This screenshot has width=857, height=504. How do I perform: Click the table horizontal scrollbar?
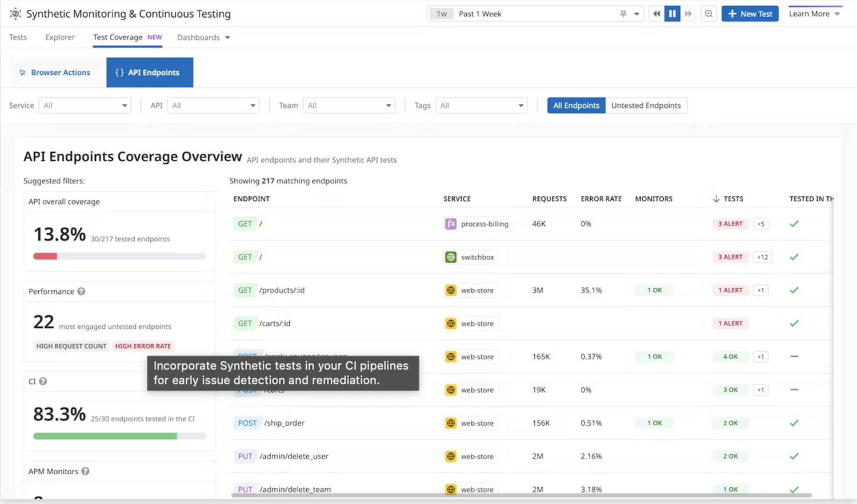click(521, 495)
